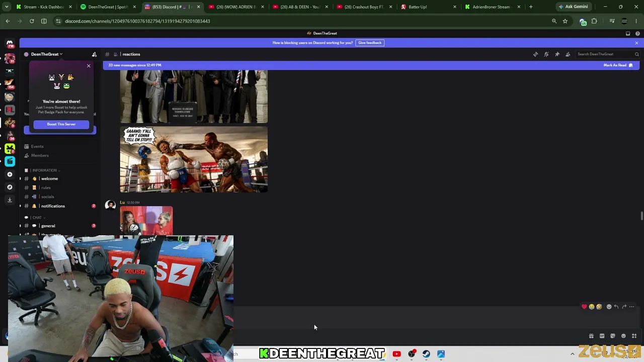Forward message using right arrow icon
The image size is (644, 362).
(x=624, y=307)
